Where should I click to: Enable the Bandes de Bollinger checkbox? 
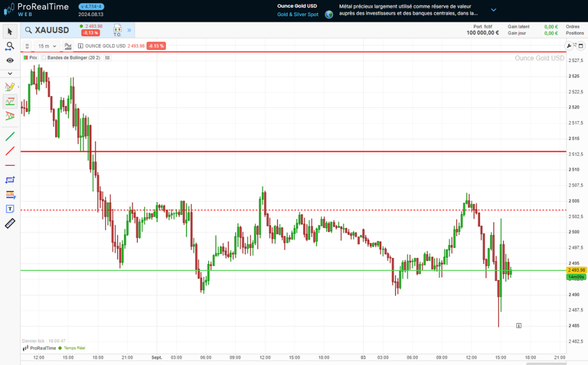pyautogui.click(x=44, y=57)
